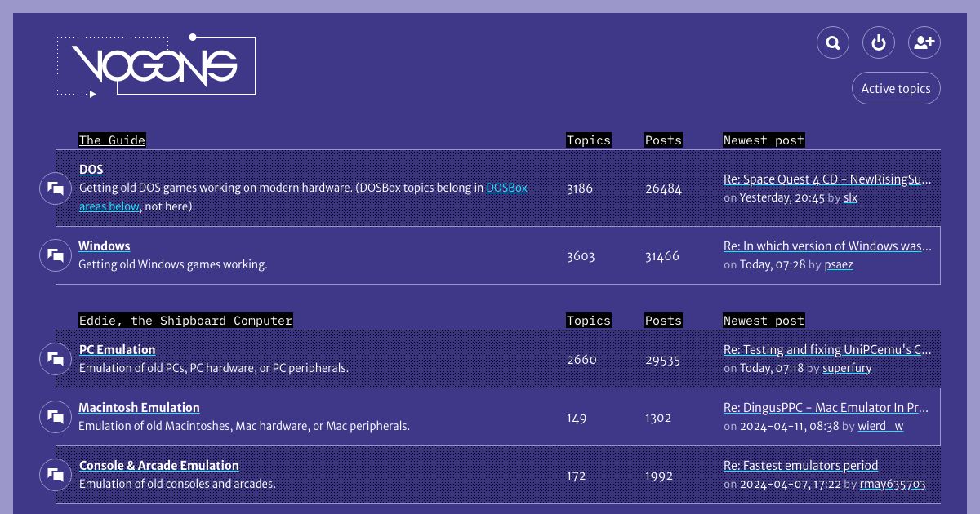Open the Space Quest 4 CD topic

click(x=827, y=179)
